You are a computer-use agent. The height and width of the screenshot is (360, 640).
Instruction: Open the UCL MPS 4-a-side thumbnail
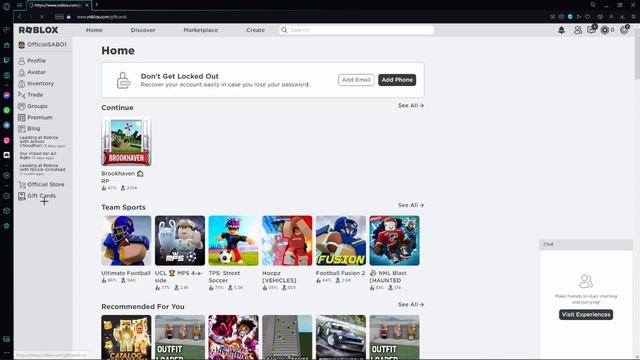click(x=180, y=241)
